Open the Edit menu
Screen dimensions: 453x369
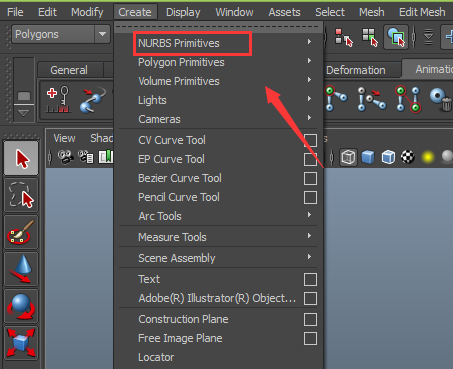point(47,12)
